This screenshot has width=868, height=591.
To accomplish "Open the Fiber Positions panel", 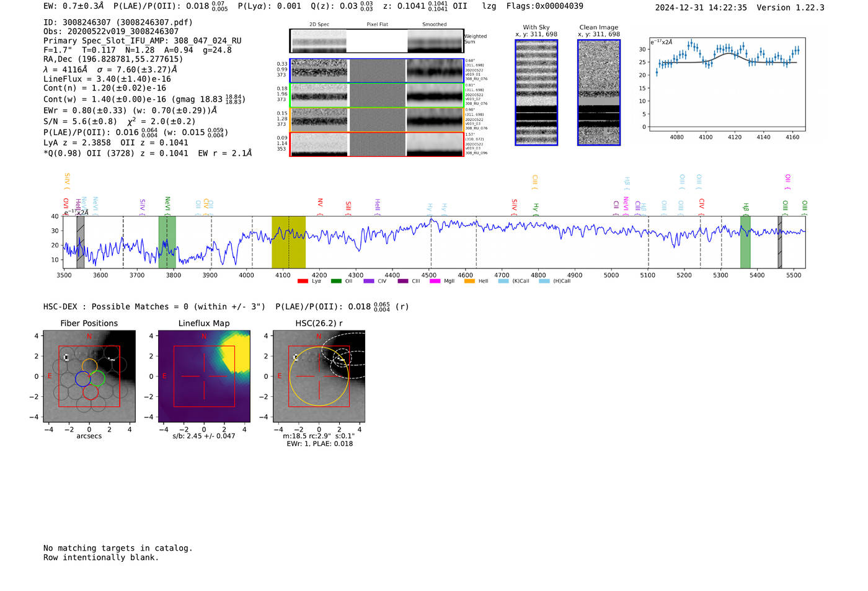I will tap(89, 376).
